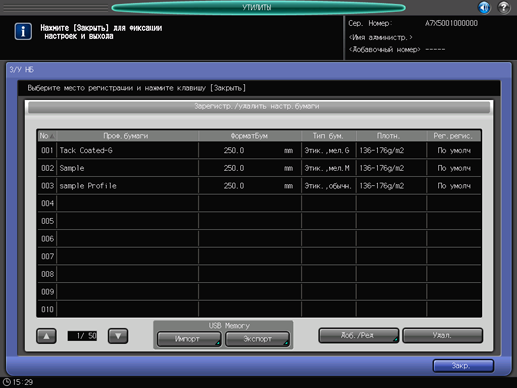Screen dimensions: 517x388
Task: Click the blue information icon
Action: click(x=23, y=31)
